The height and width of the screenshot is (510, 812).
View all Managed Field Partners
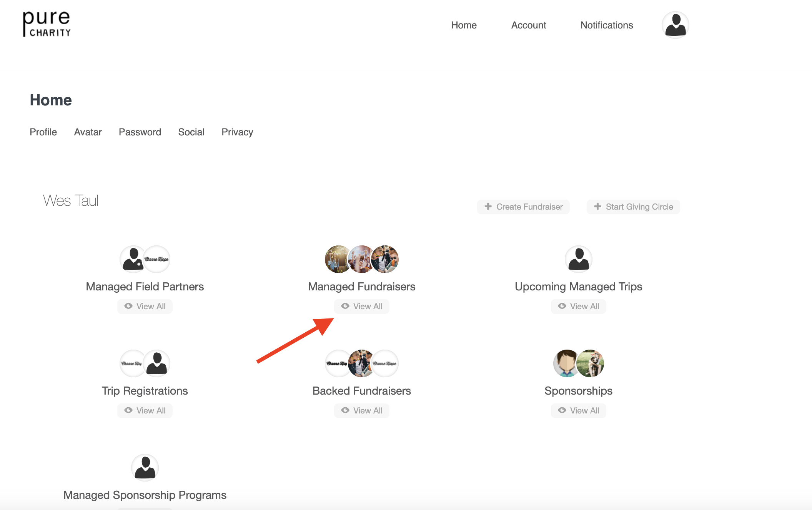(x=145, y=307)
